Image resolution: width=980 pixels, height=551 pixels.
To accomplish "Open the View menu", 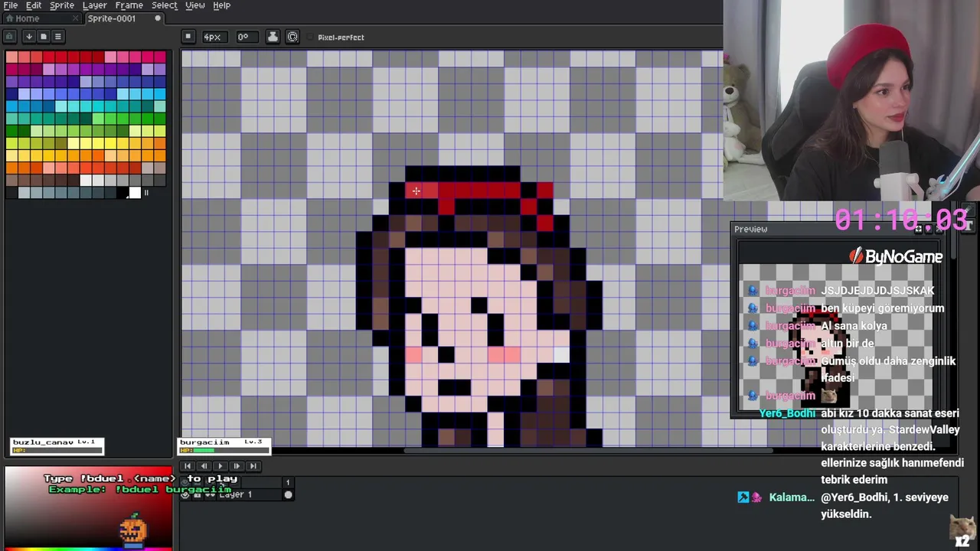I will point(195,5).
